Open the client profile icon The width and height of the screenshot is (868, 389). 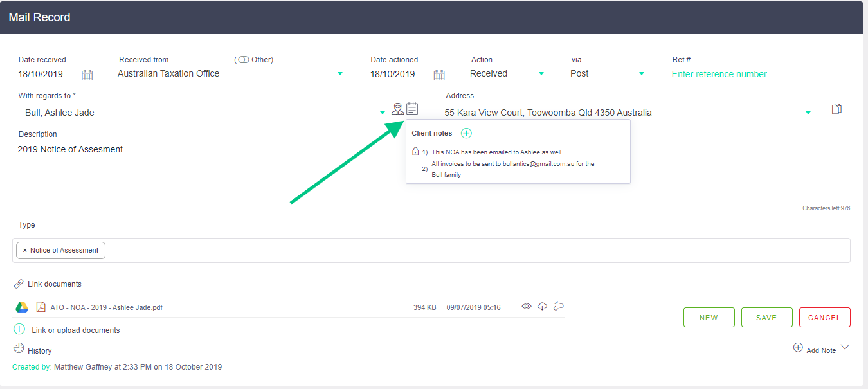point(398,109)
